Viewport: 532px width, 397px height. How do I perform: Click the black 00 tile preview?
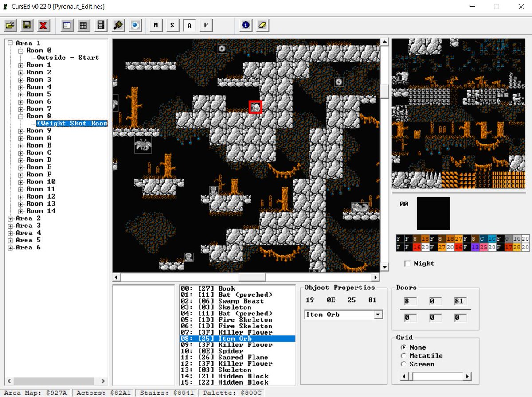click(433, 214)
